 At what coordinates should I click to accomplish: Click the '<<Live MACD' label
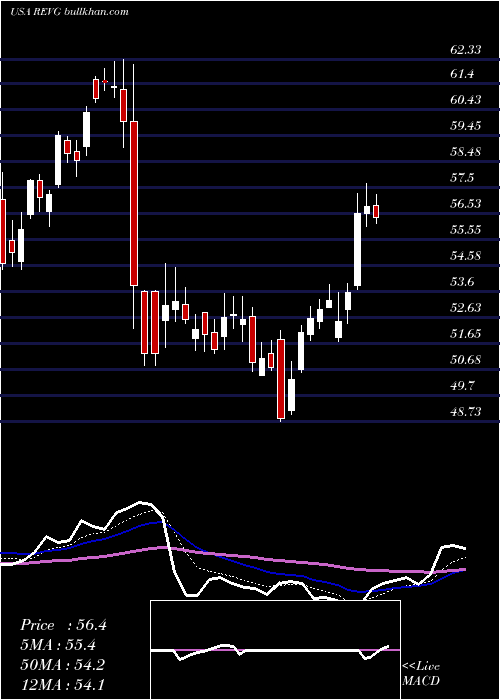(421, 673)
